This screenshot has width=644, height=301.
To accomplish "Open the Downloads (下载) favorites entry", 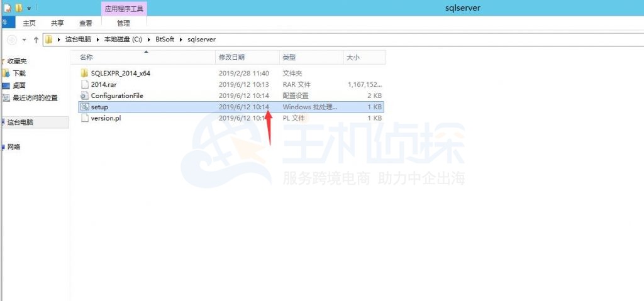I will (x=19, y=74).
